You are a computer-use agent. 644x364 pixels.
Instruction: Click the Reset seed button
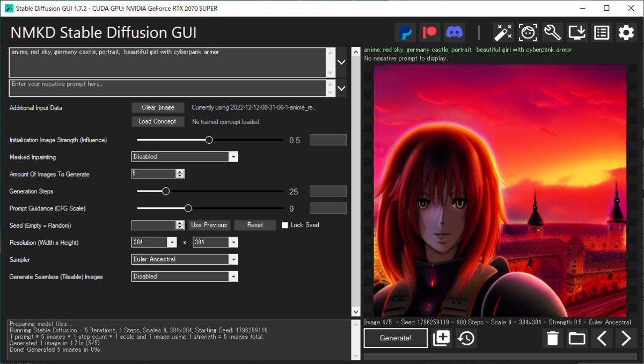tap(255, 225)
